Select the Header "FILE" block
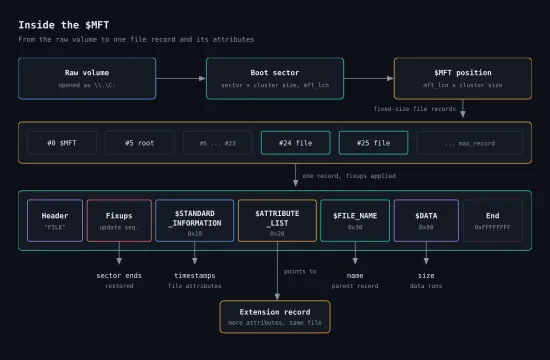 [55, 221]
